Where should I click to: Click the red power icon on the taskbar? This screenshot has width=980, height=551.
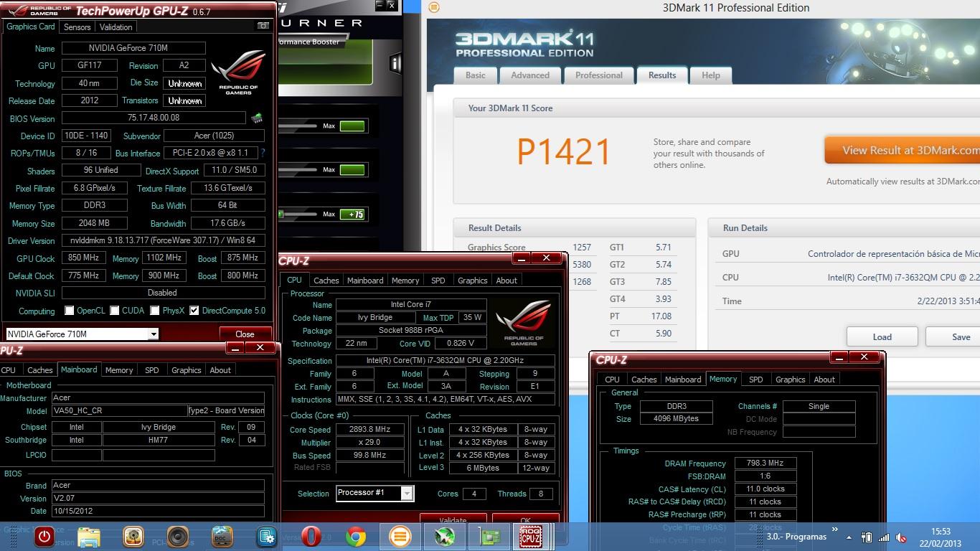pos(44,536)
